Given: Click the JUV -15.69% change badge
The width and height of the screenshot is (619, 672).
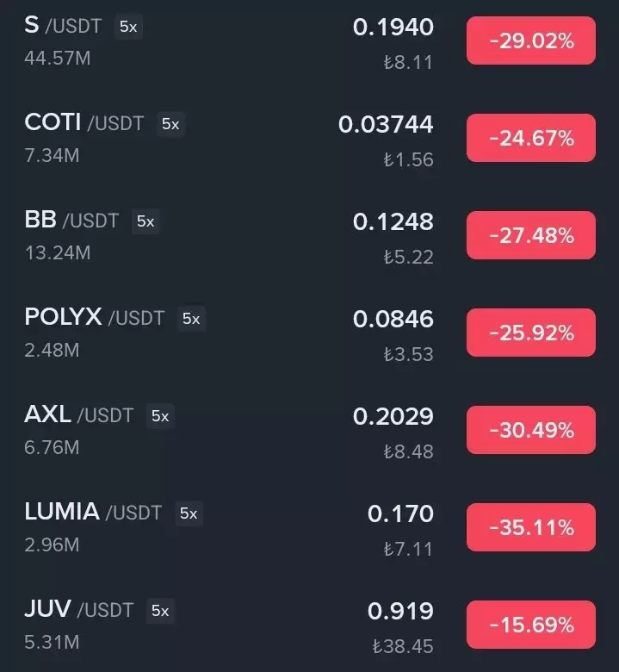Looking at the screenshot, I should (530, 625).
